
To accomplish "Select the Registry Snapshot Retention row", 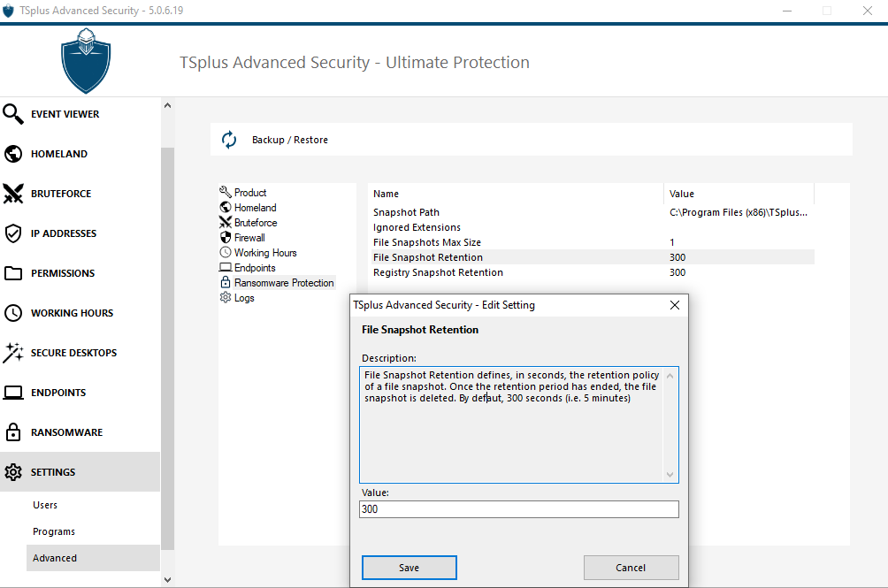I will click(438, 272).
